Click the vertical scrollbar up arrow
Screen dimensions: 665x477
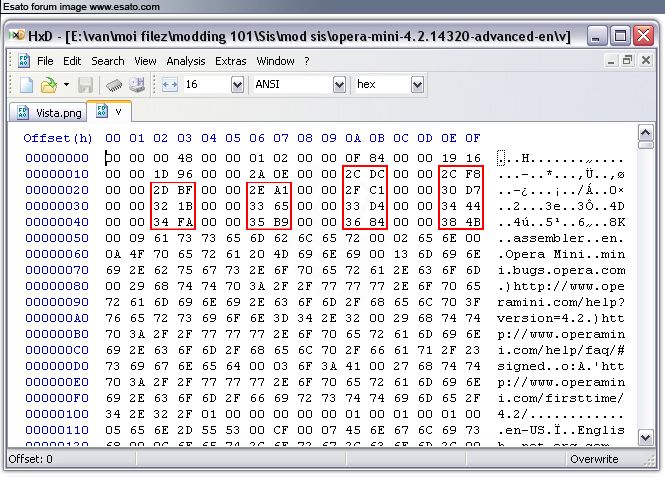coord(645,134)
